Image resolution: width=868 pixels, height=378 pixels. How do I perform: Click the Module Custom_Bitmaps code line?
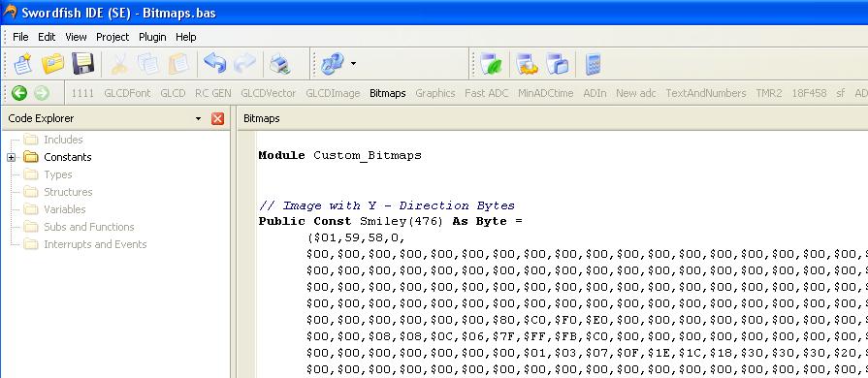click(x=339, y=155)
